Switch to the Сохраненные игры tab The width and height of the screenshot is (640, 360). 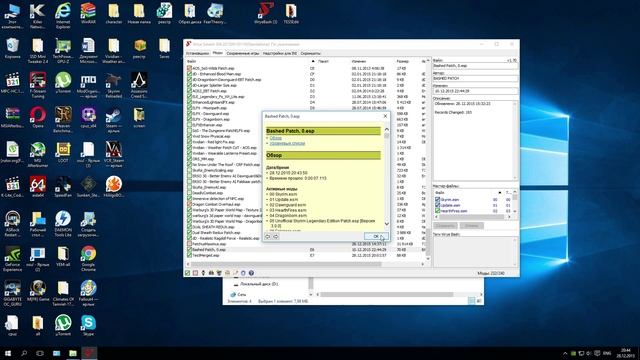click(242, 53)
